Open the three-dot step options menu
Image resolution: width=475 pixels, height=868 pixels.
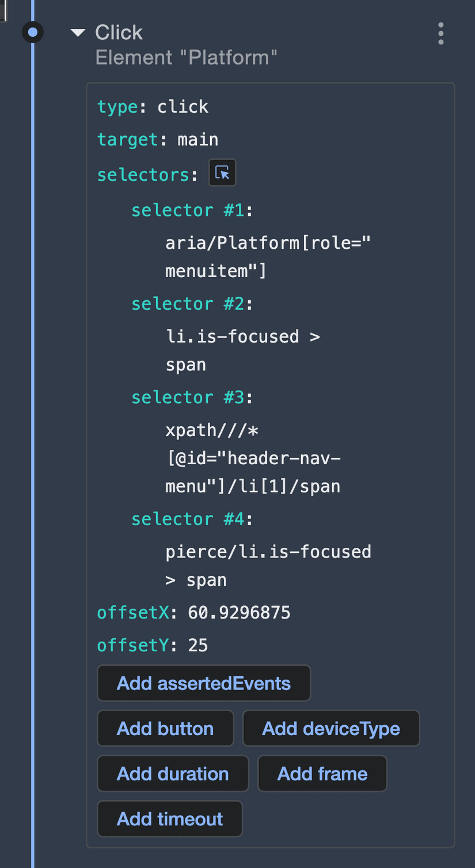click(440, 34)
